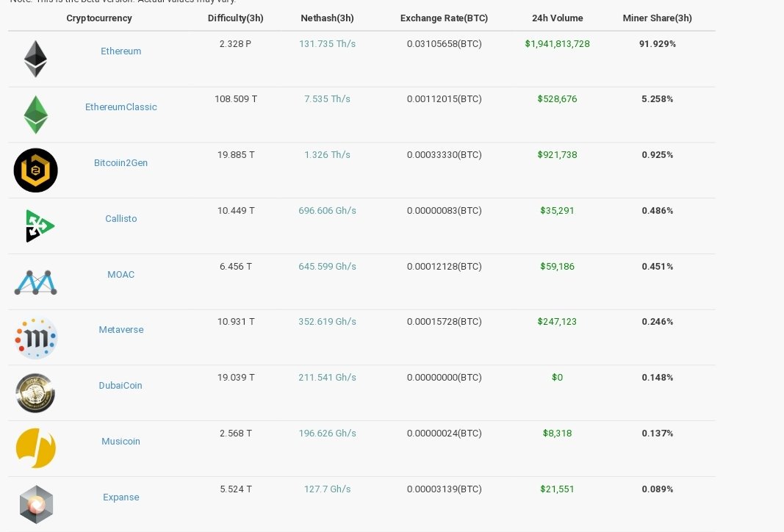Open the Metaverse coin link

click(x=121, y=329)
